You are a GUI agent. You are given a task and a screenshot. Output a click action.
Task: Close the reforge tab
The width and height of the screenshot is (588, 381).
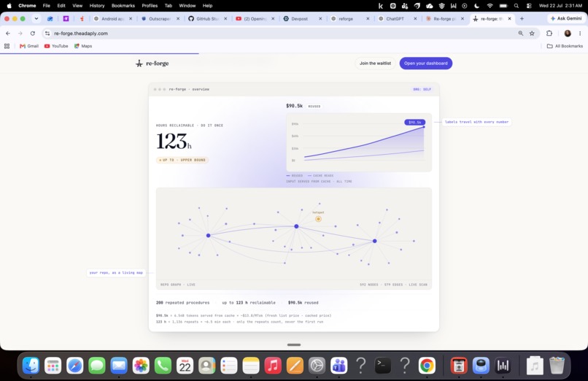click(368, 18)
